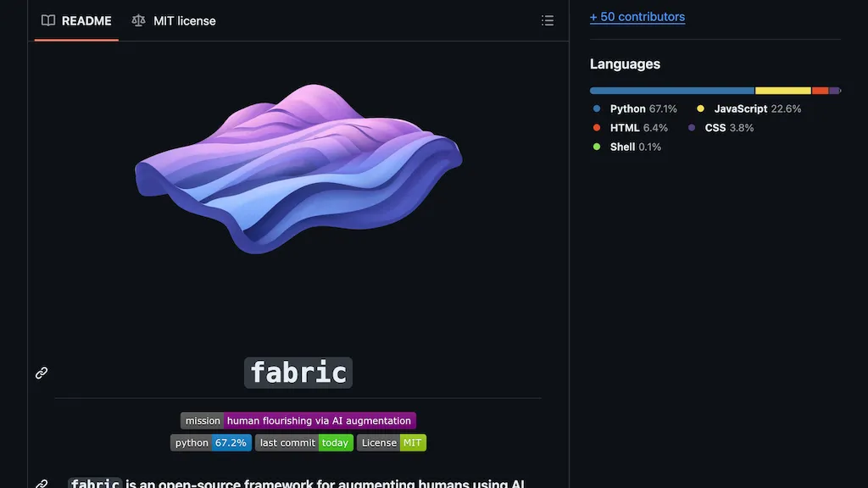868x488 pixels.
Task: Click the green Shell dot in Languages
Action: click(597, 147)
